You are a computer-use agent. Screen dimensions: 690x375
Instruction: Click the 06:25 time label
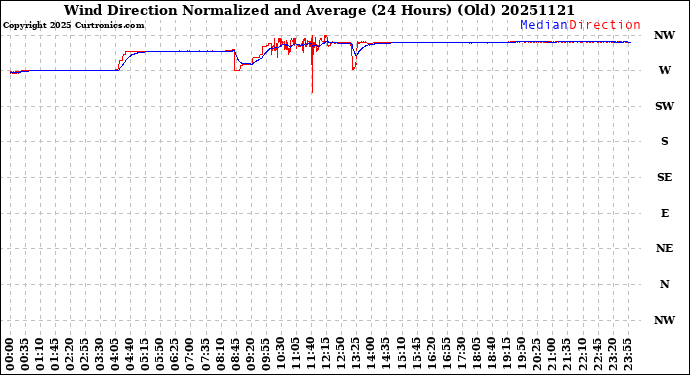(x=175, y=355)
